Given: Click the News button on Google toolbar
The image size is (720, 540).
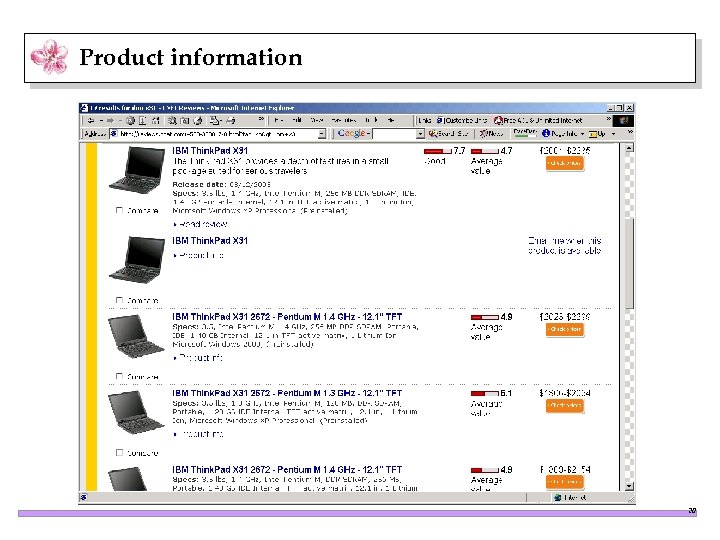Looking at the screenshot, I should [491, 134].
